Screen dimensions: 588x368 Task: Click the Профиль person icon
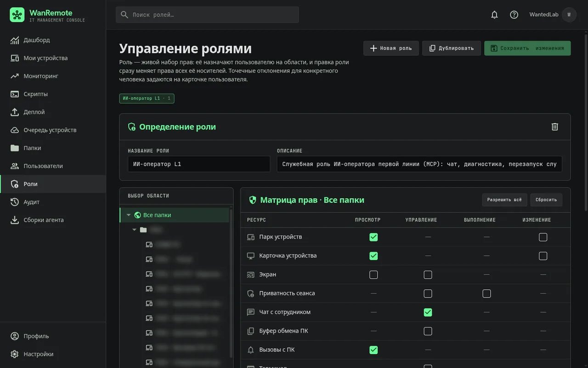click(15, 336)
